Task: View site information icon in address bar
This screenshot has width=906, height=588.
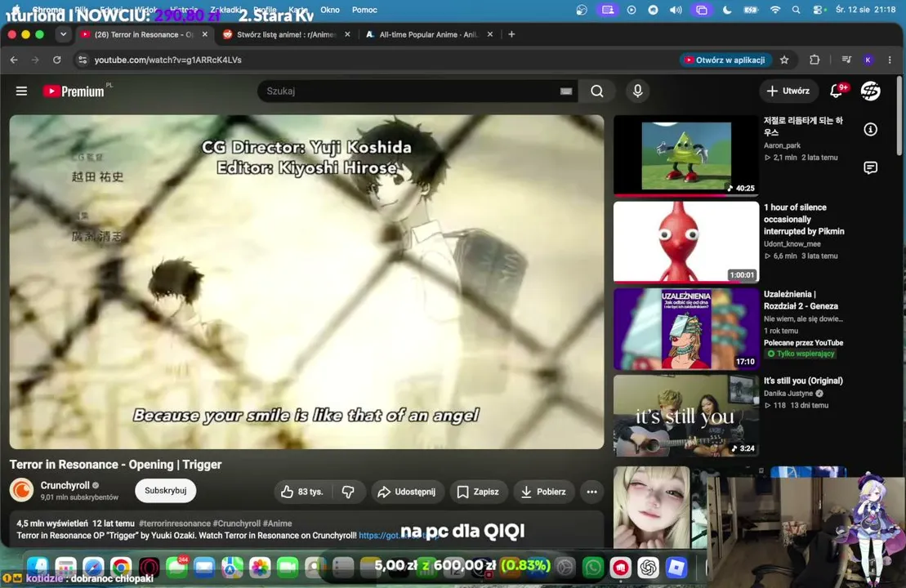Action: [x=83, y=60]
